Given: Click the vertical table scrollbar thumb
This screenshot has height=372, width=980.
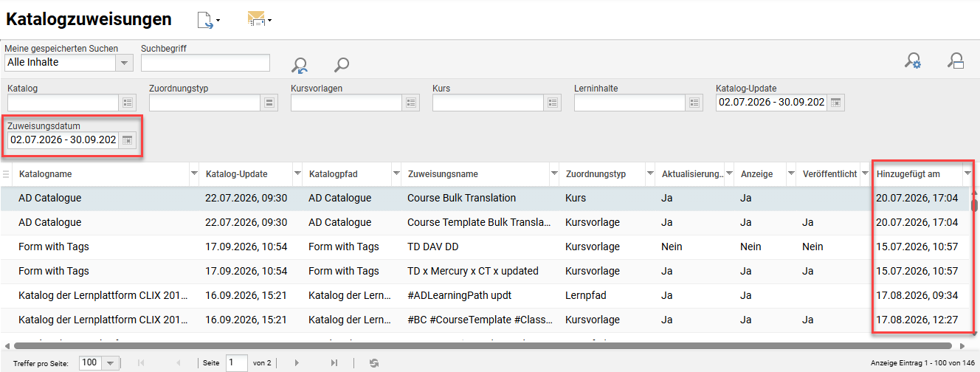Looking at the screenshot, I should tap(974, 205).
